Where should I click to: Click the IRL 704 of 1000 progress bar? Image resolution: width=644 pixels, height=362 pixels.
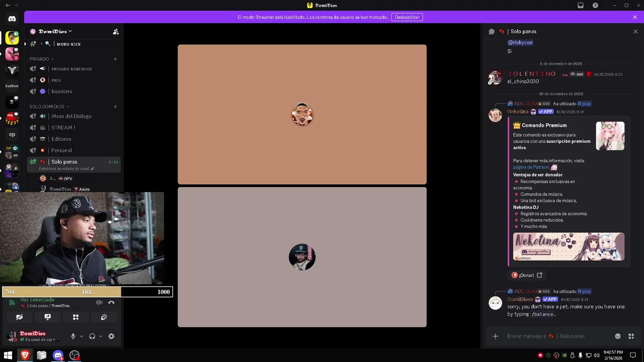pyautogui.click(x=88, y=292)
